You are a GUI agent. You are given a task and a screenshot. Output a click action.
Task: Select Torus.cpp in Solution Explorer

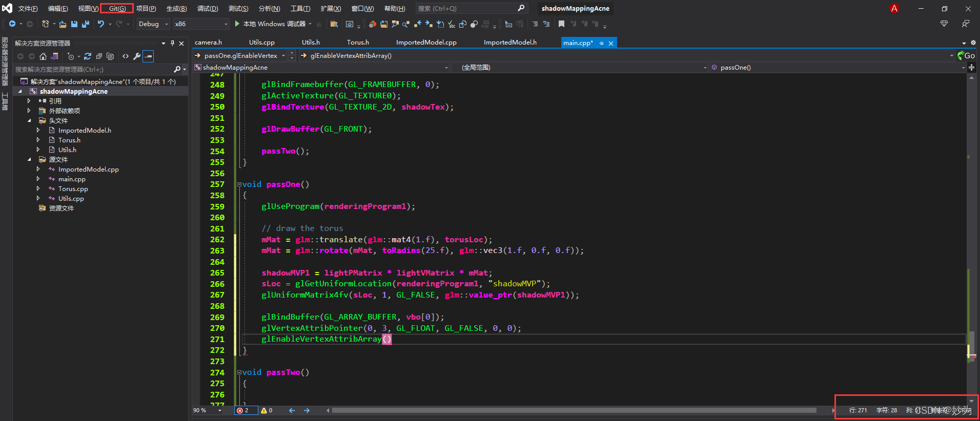(x=73, y=189)
